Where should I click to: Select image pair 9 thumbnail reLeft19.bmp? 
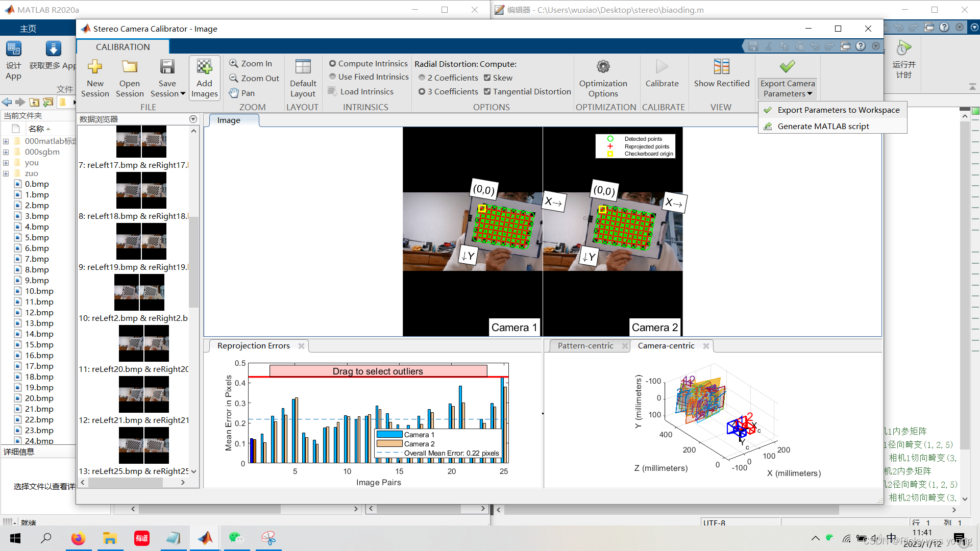(x=141, y=241)
